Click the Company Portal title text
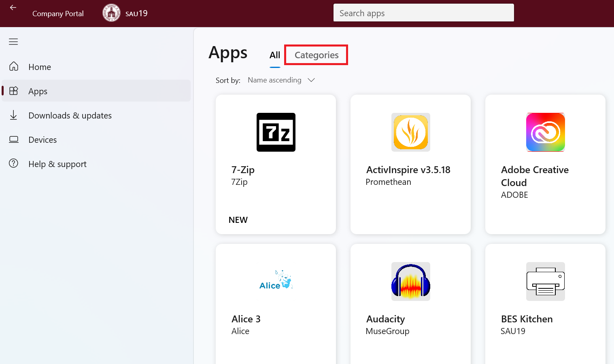This screenshot has height=364, width=614. [x=58, y=13]
